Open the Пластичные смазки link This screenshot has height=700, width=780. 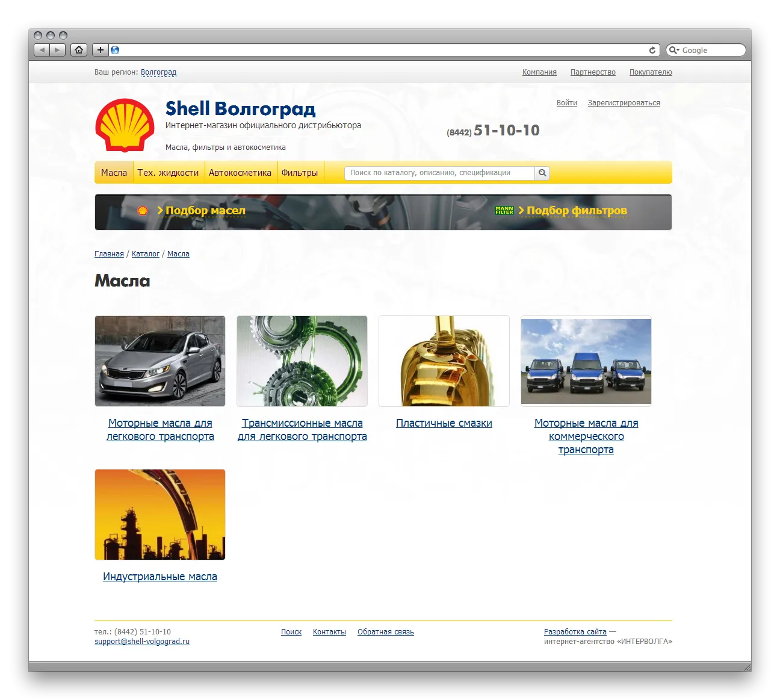[444, 423]
